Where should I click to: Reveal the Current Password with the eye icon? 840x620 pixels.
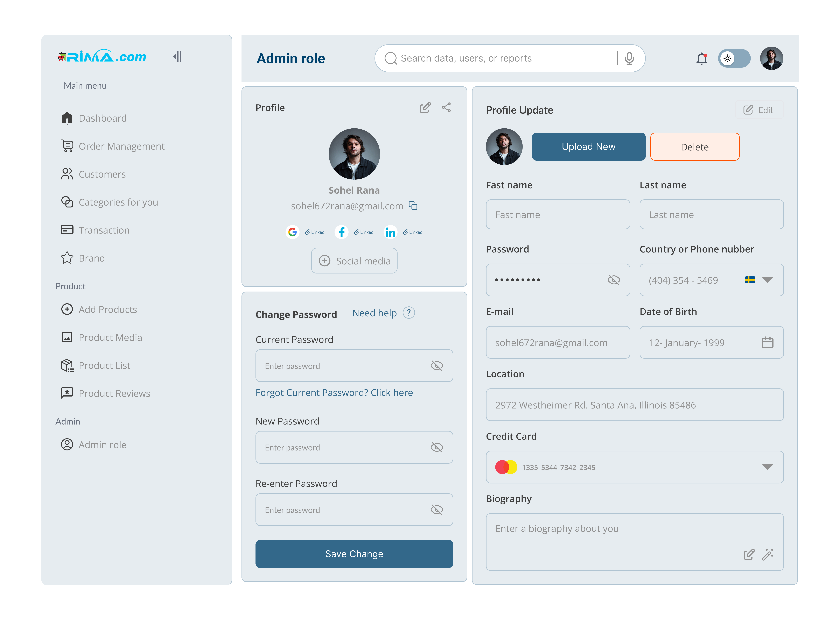click(x=437, y=366)
